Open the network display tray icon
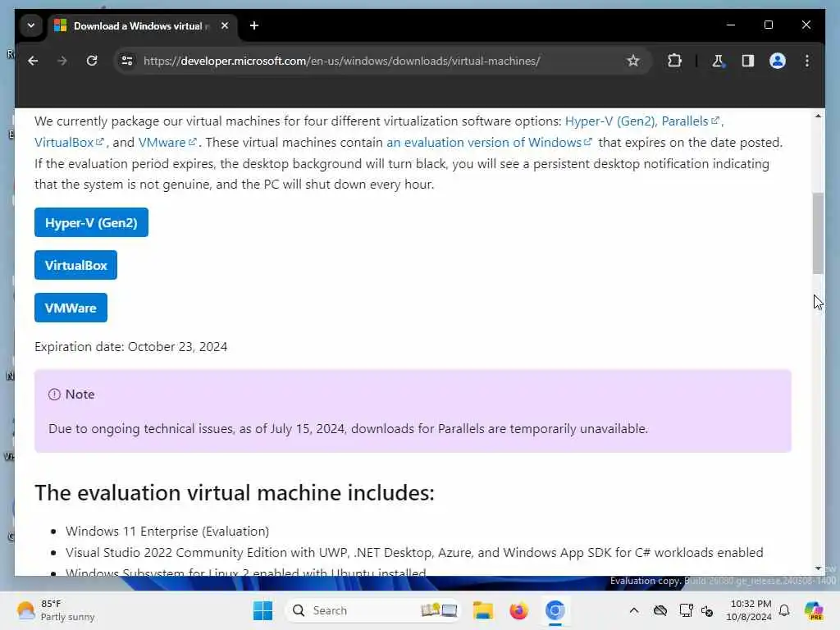This screenshot has height=630, width=840. 686,610
